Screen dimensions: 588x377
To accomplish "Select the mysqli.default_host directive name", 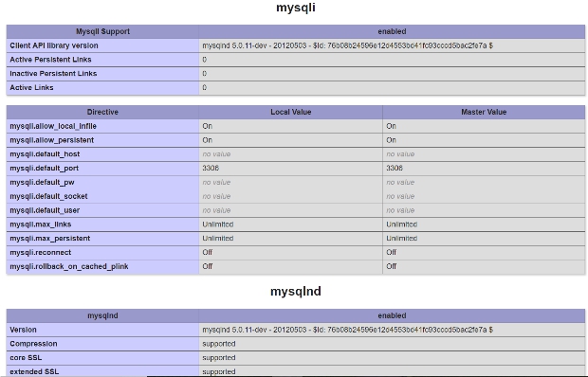I will tap(45, 154).
